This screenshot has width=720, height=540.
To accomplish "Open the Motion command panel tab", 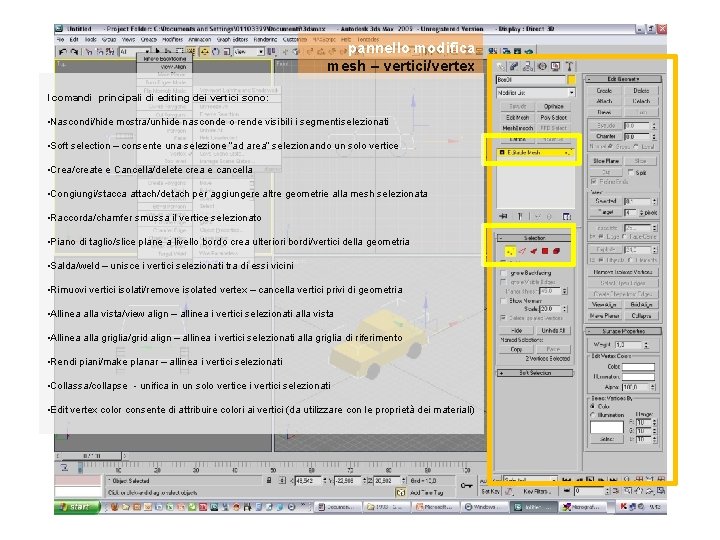I will coord(542,67).
